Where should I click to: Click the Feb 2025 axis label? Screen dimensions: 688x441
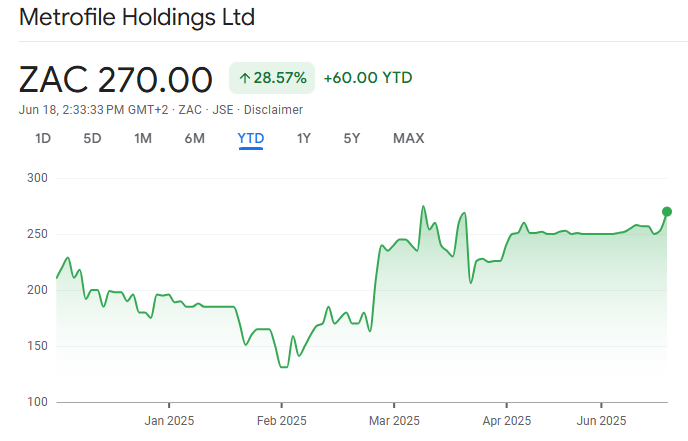click(282, 421)
